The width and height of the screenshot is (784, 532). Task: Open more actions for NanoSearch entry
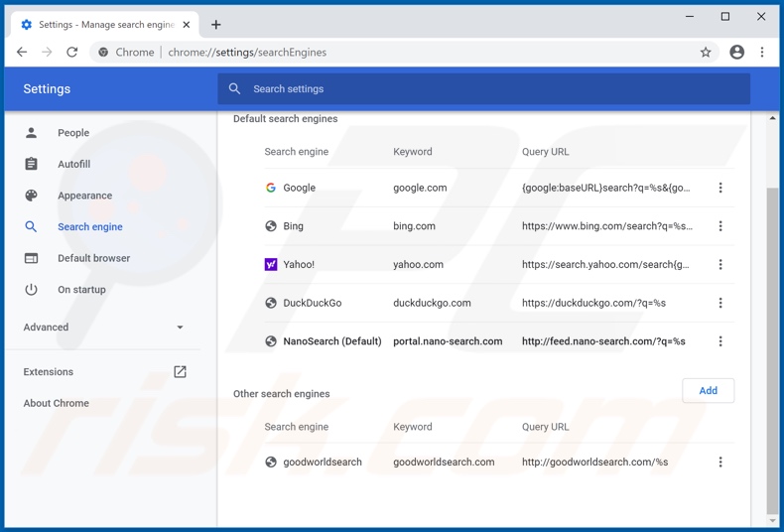point(720,341)
